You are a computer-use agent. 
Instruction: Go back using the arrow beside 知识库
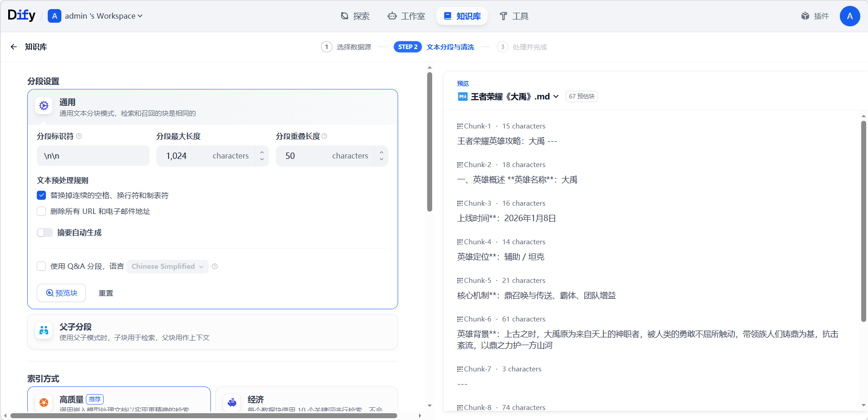tap(14, 47)
